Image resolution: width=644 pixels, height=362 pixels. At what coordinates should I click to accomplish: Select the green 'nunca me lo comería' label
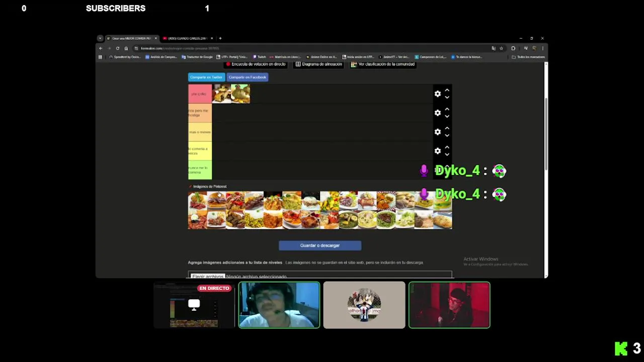[200, 170]
